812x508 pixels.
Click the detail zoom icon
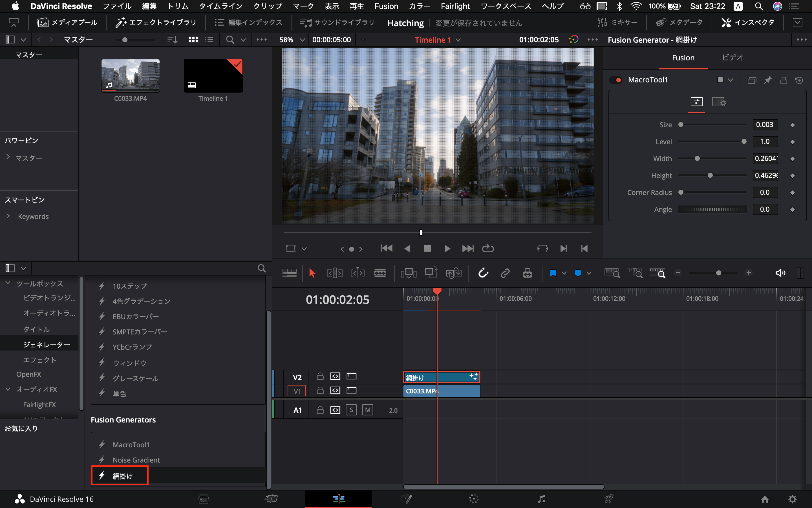635,273
